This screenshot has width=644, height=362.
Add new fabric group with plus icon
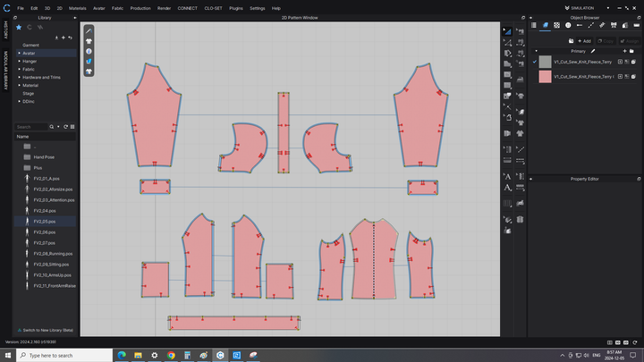click(624, 51)
